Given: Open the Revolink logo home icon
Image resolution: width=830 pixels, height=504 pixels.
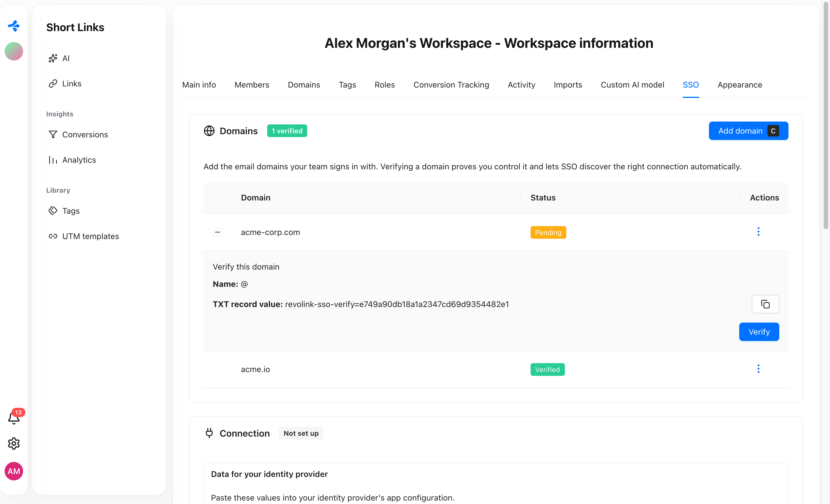Looking at the screenshot, I should click(x=14, y=26).
